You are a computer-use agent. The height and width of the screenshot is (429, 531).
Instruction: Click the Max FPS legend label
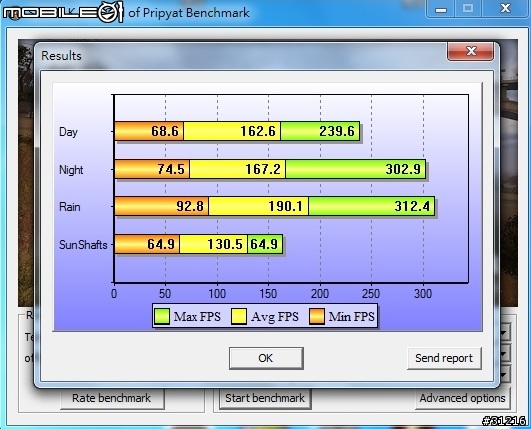(197, 317)
